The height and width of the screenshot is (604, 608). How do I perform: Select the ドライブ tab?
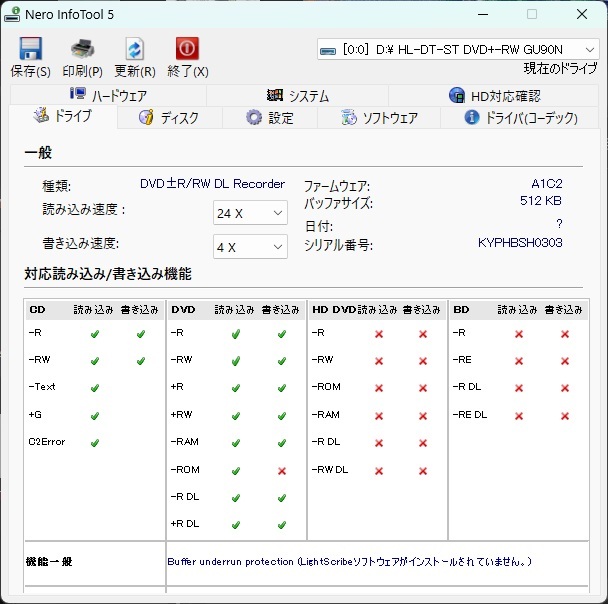(x=62, y=116)
